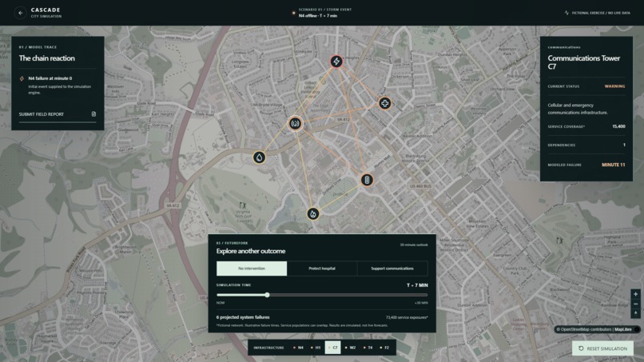
Task: Reset map bearing with compass control
Action: coord(635,313)
